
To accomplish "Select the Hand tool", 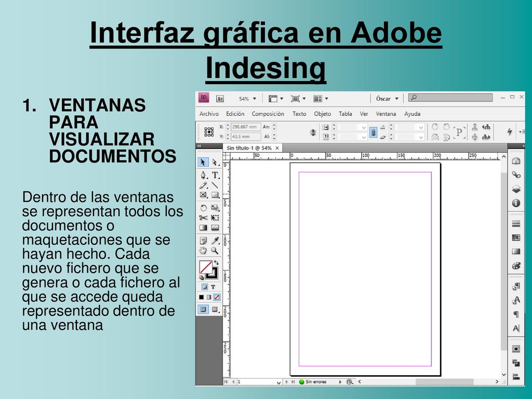I will click(x=203, y=250).
